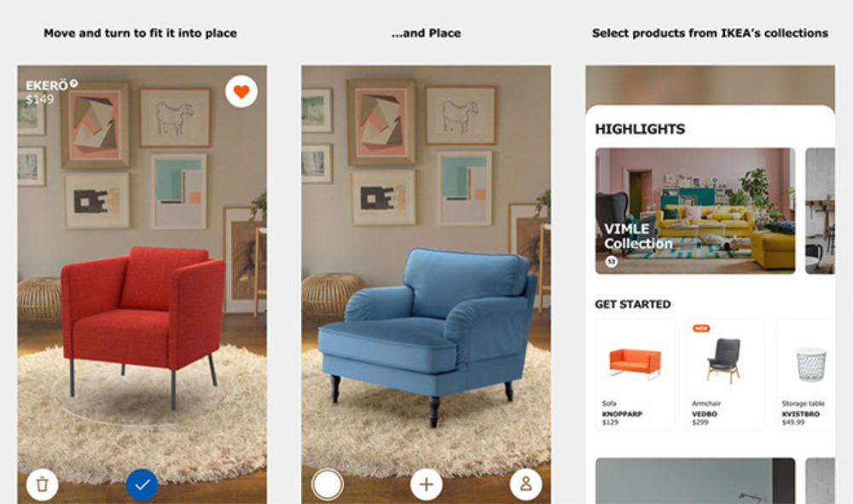Confirm placement with the blue checkmark
This screenshot has width=853, height=504.
(x=142, y=484)
